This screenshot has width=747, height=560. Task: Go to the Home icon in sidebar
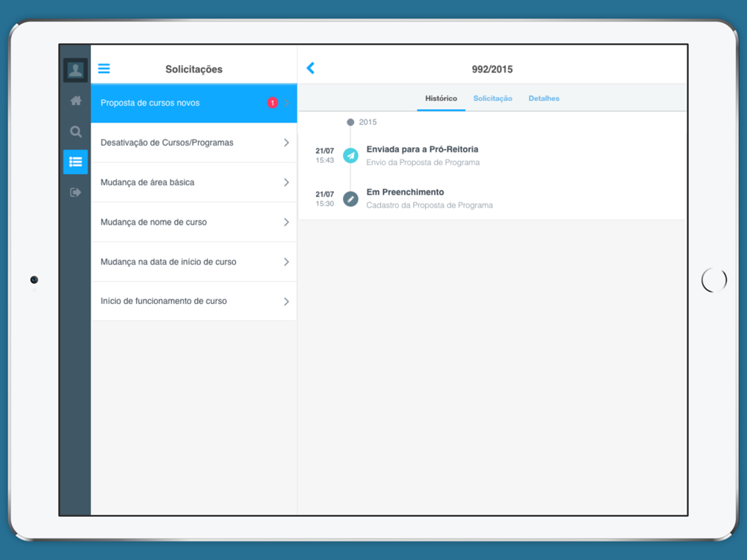(75, 101)
